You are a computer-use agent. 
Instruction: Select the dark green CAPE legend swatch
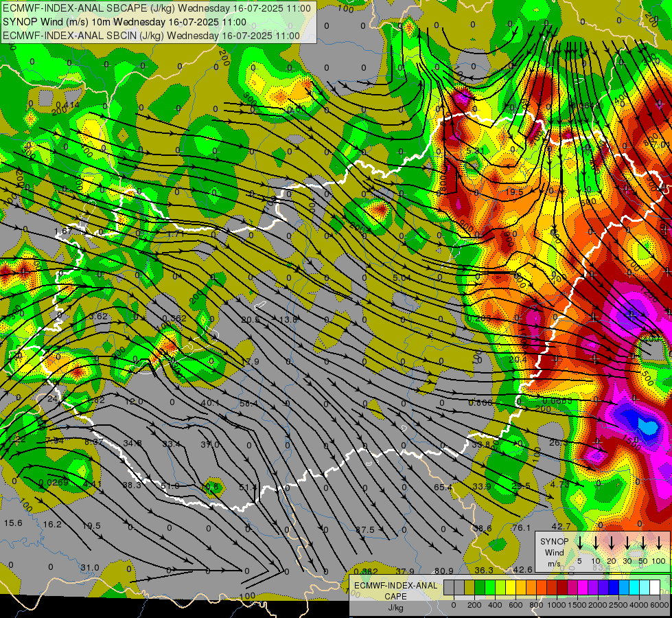tap(480, 588)
